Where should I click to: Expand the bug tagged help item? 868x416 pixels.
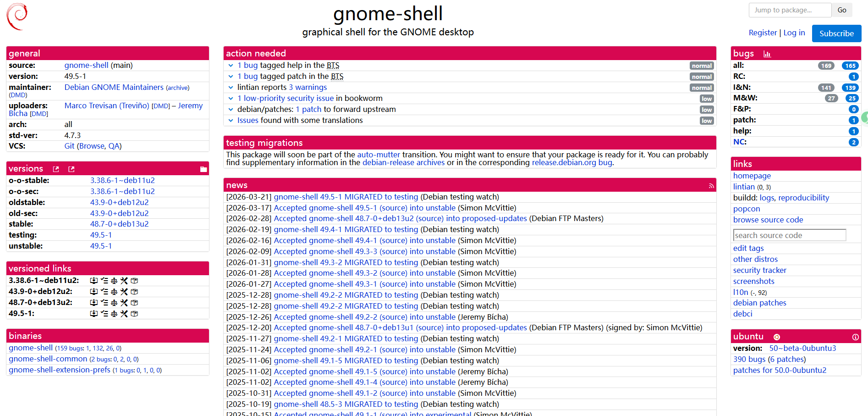[x=231, y=66]
